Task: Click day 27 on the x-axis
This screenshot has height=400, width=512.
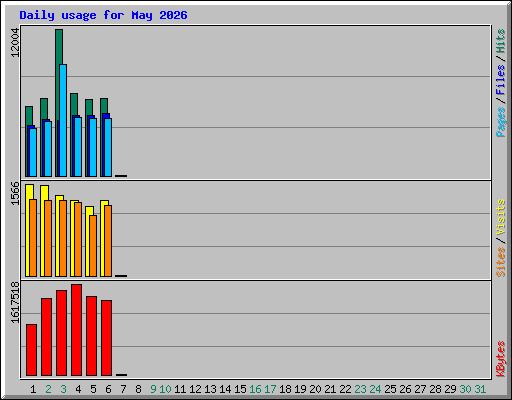Action: click(x=420, y=389)
